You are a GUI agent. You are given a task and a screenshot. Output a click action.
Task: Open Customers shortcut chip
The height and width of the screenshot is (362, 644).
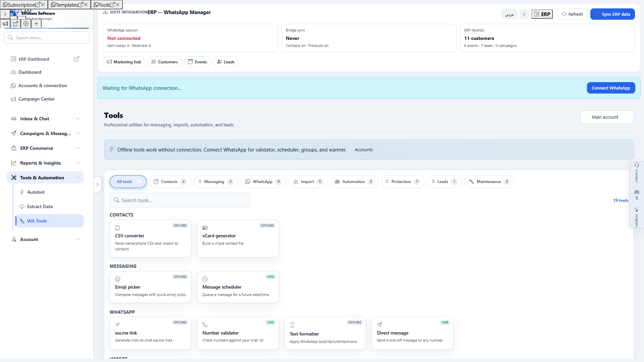coord(164,62)
